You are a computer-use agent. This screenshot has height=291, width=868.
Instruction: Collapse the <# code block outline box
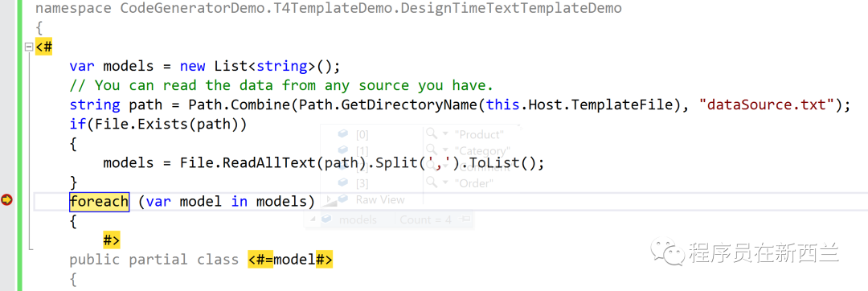coord(30,47)
